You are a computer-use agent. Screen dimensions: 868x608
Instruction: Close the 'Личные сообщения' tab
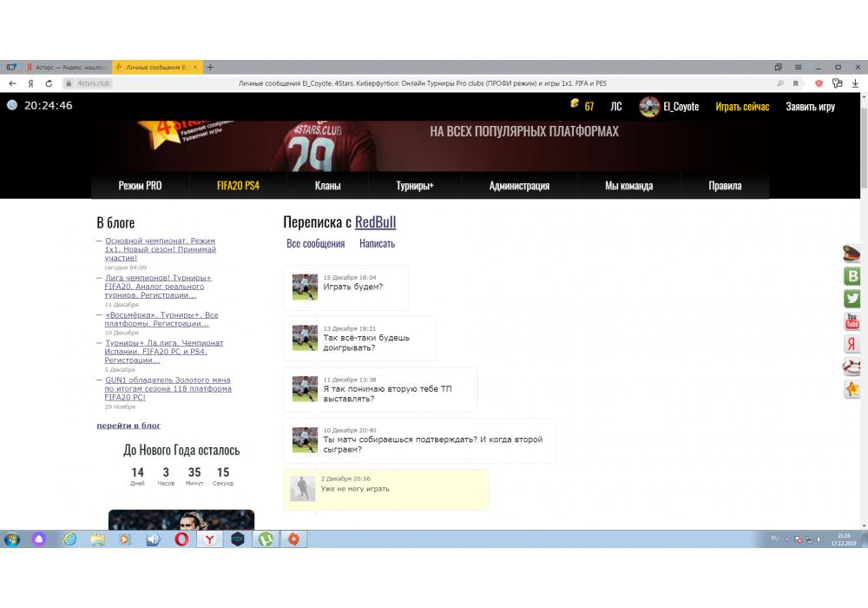pyautogui.click(x=194, y=67)
